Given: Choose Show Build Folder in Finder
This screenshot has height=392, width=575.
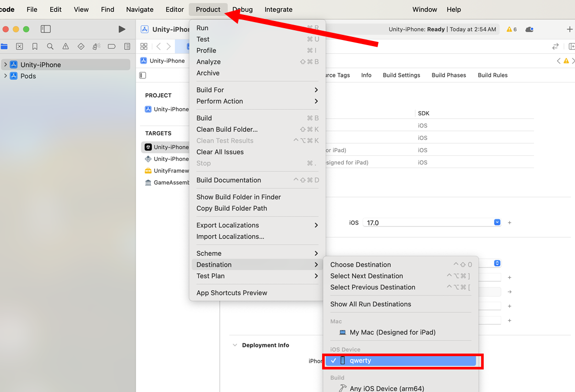Looking at the screenshot, I should point(256,197).
